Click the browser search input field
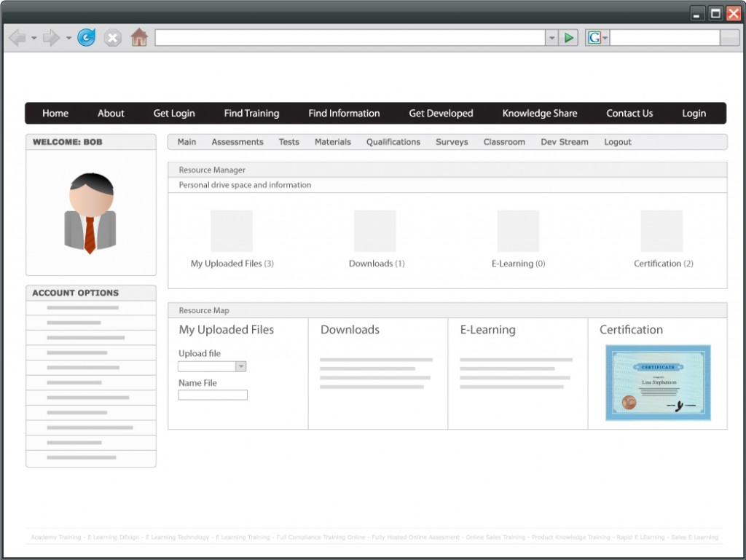Image resolution: width=746 pixels, height=560 pixels. pos(664,38)
